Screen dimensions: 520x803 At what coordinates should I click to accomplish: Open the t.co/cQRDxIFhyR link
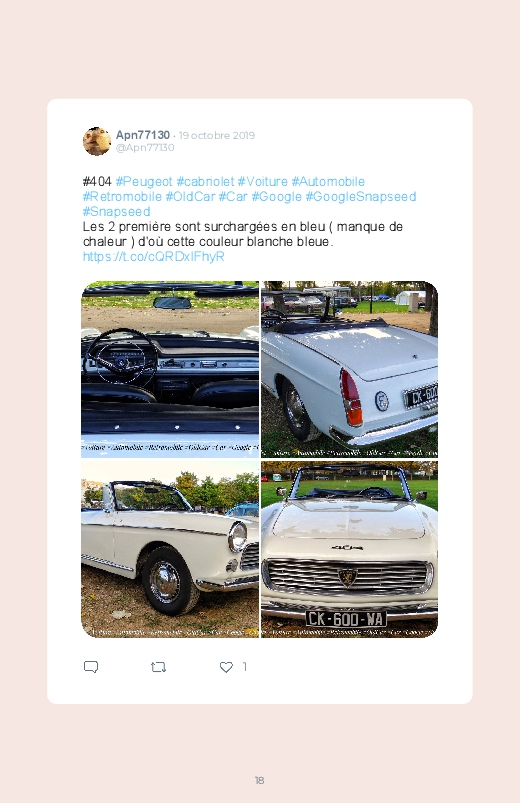coord(154,257)
